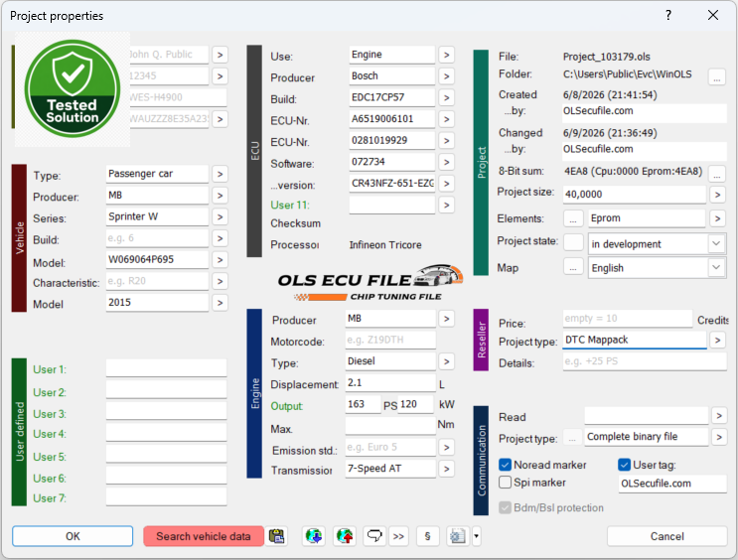Click the Search vehicle data button
This screenshot has height=560, width=738.
(204, 536)
